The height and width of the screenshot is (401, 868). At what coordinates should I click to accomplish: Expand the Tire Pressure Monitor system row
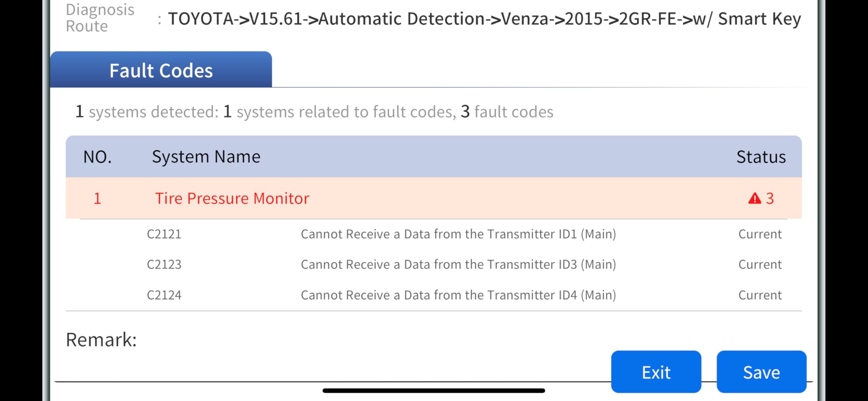pyautogui.click(x=434, y=198)
